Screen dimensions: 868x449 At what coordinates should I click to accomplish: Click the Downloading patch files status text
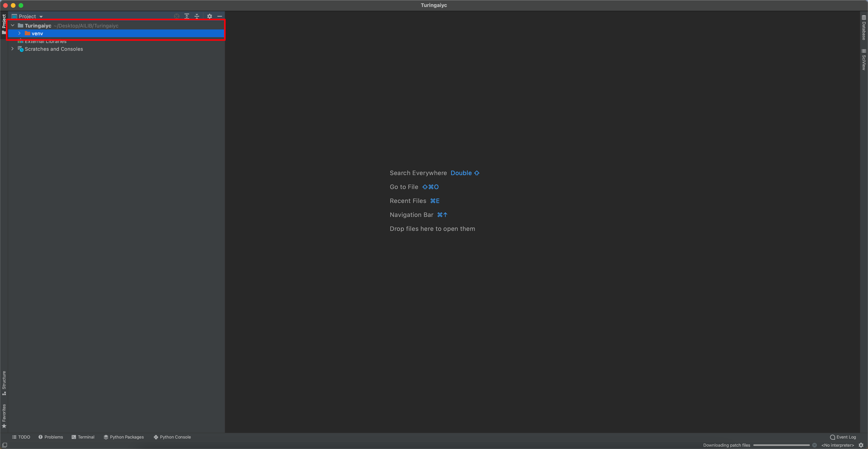tap(727, 445)
